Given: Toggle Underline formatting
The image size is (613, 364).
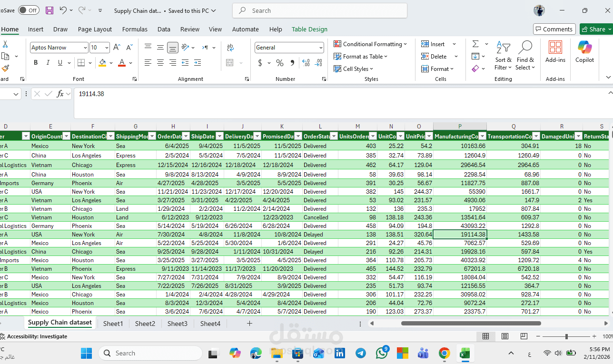Looking at the screenshot, I should [x=60, y=63].
